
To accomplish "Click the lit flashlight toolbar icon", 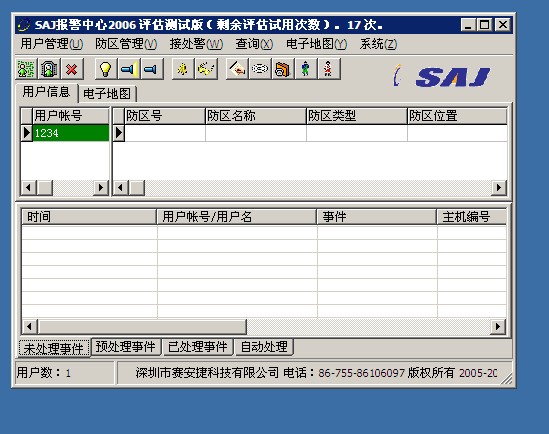I will 129,69.
